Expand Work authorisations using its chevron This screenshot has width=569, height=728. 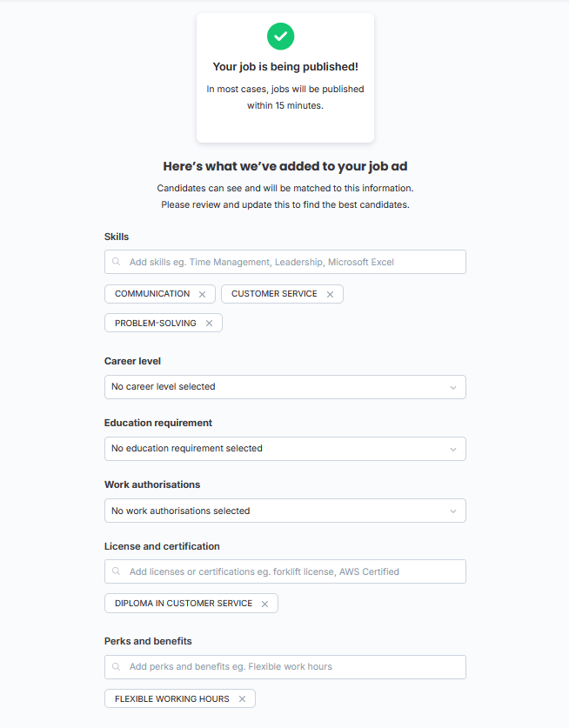[x=453, y=511]
